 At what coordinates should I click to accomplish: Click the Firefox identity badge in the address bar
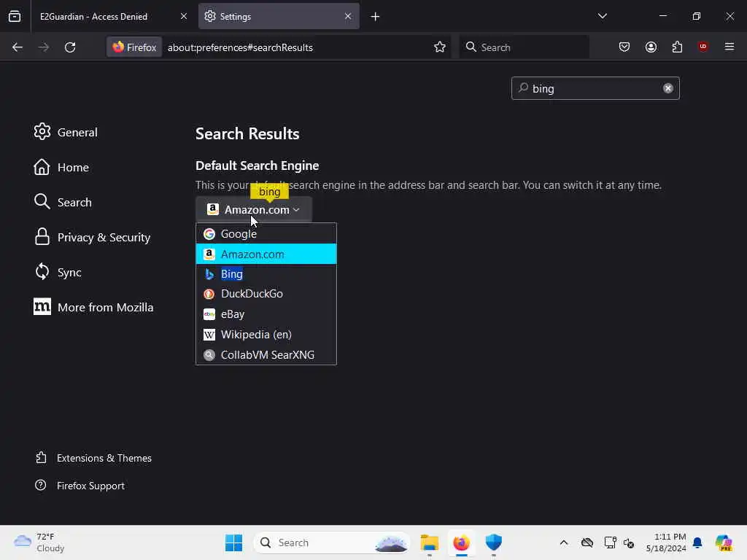tap(134, 47)
